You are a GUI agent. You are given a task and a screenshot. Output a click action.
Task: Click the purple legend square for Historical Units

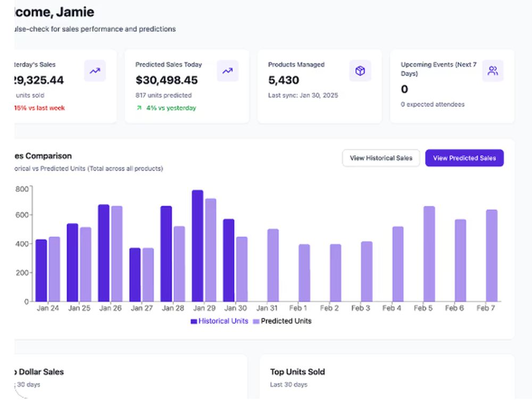click(194, 321)
